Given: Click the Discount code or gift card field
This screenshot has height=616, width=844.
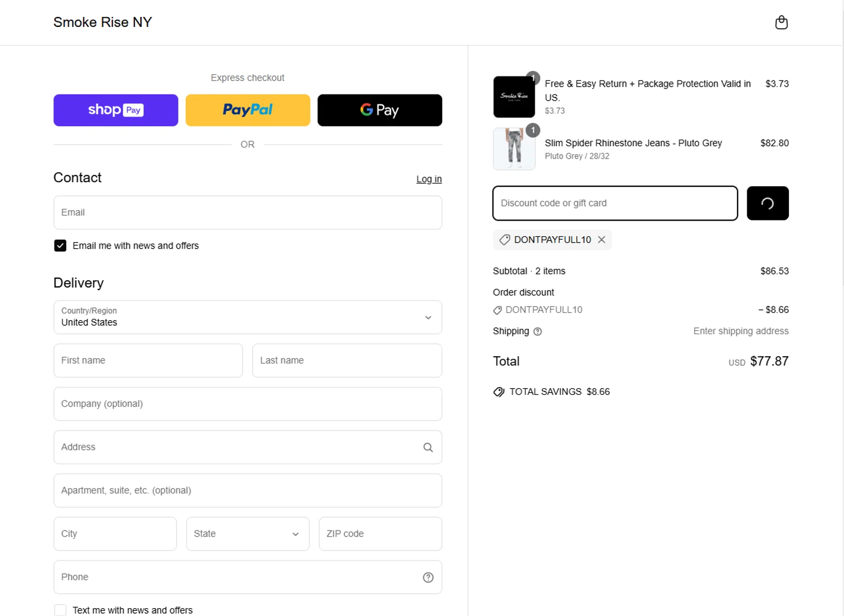Looking at the screenshot, I should [x=615, y=203].
